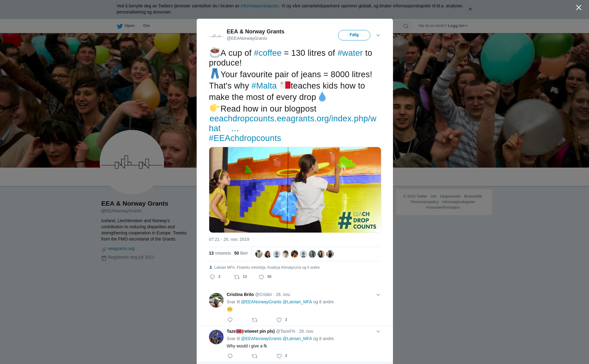Dismiss the cookie notice banner

point(470,9)
